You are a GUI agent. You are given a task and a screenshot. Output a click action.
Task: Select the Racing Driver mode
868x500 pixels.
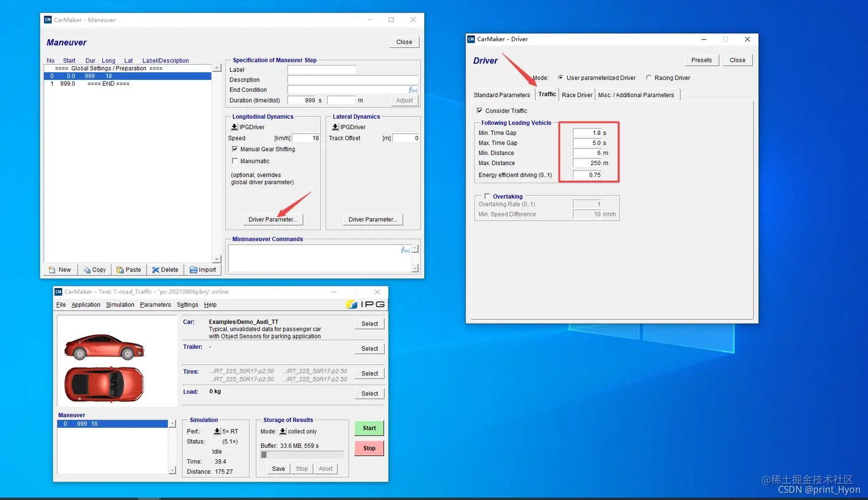click(x=649, y=77)
